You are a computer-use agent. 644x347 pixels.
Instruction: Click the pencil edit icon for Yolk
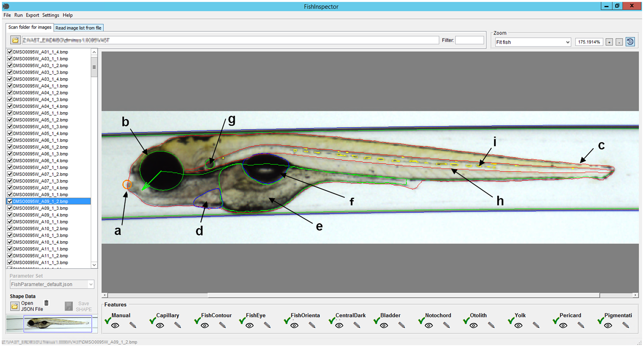tap(536, 325)
